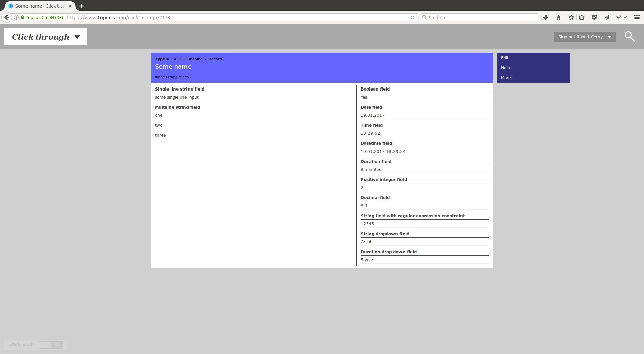Reload the page with refresh icon
This screenshot has height=354, width=644.
412,17
